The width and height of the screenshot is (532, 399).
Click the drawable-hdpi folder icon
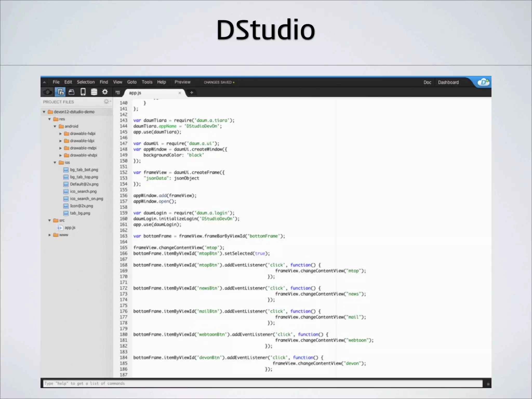[66, 134]
